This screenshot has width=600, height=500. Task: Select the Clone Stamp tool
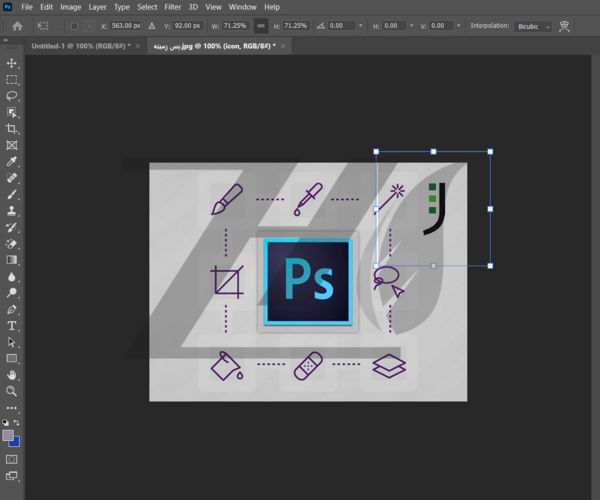11,211
